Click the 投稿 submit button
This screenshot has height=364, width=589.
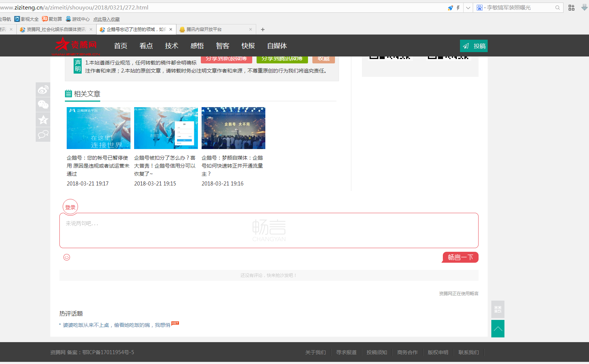[x=473, y=46]
